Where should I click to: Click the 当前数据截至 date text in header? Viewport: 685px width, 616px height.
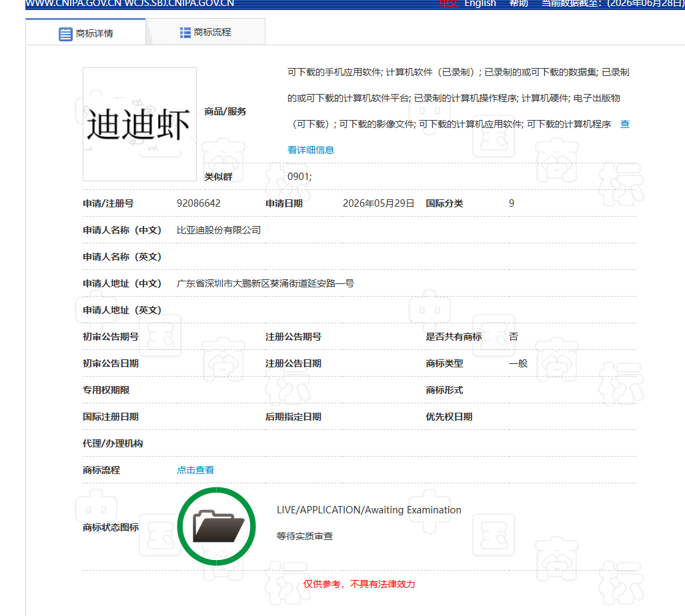613,3
